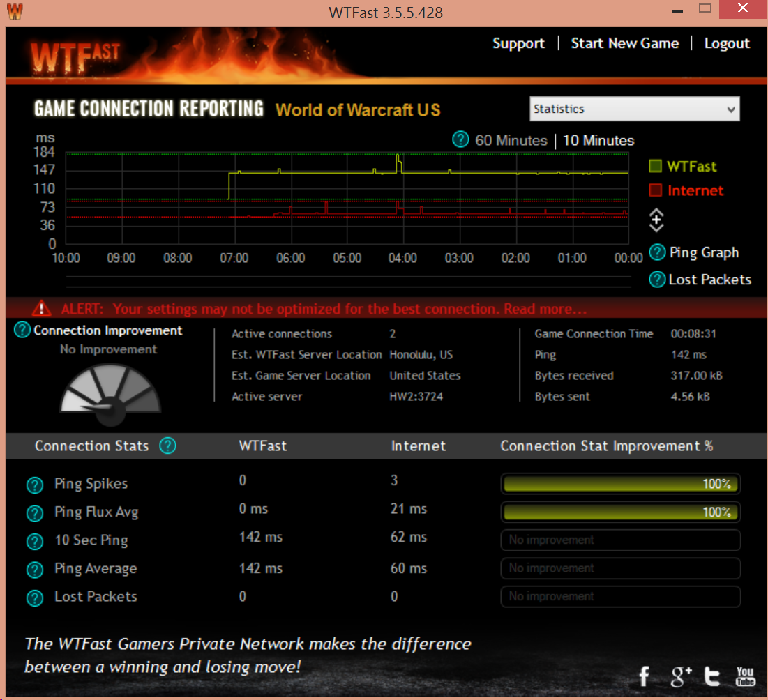Toggle Internet line red checkbox in legend
This screenshot has width=768, height=700.
(656, 190)
